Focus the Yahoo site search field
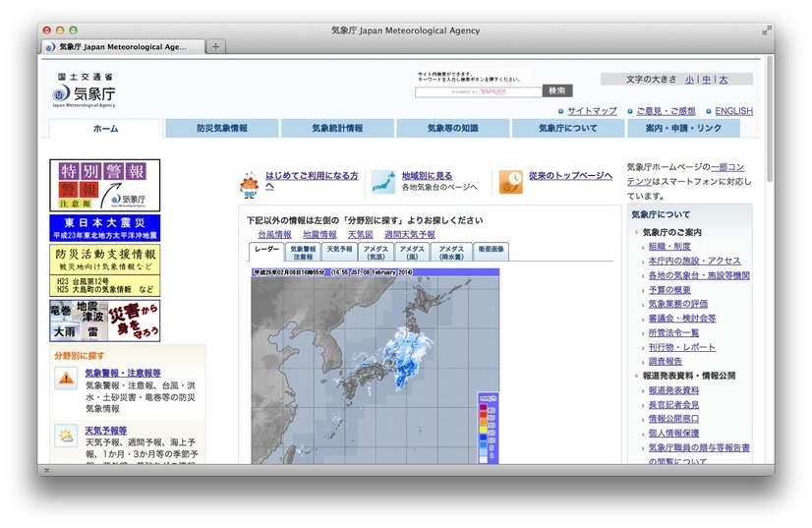The image size is (812, 528). click(x=479, y=91)
